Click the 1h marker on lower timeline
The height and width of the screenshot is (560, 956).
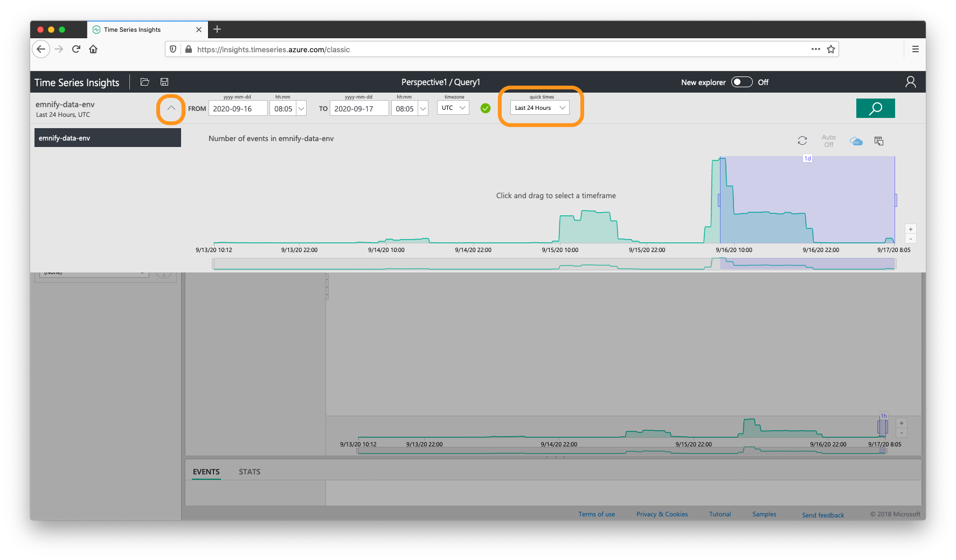click(884, 416)
